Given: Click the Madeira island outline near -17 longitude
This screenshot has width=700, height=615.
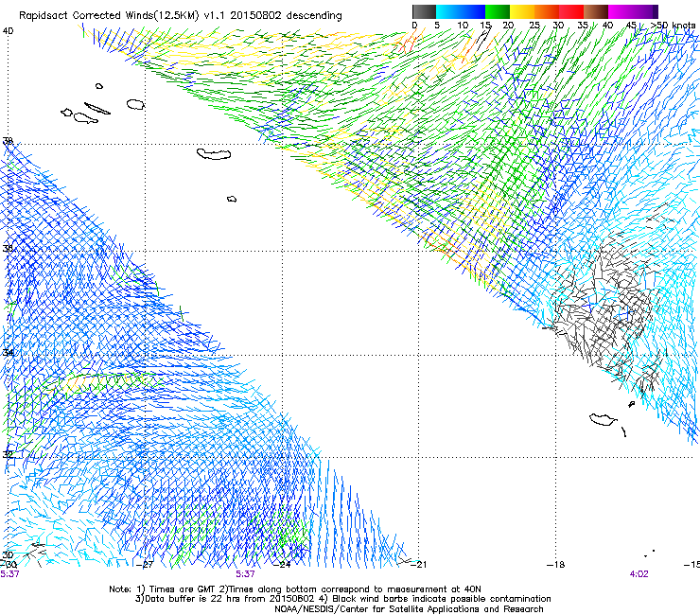Looking at the screenshot, I should point(604,419).
